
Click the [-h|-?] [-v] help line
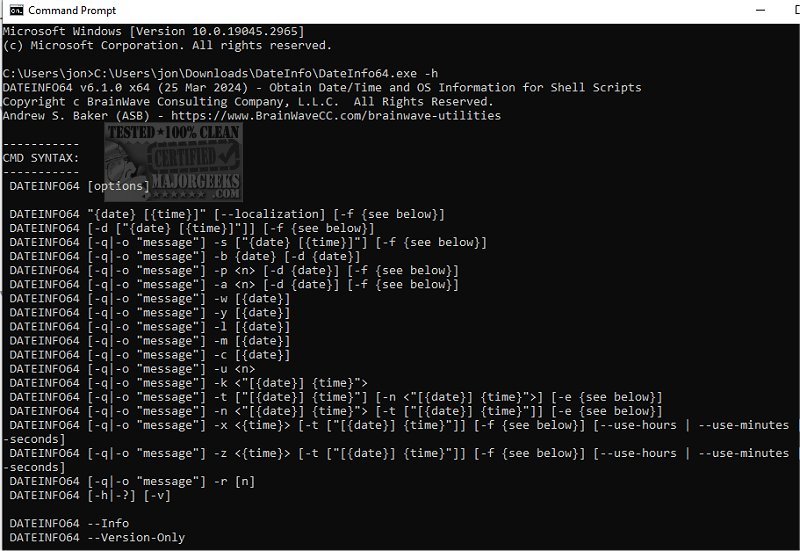[88, 495]
